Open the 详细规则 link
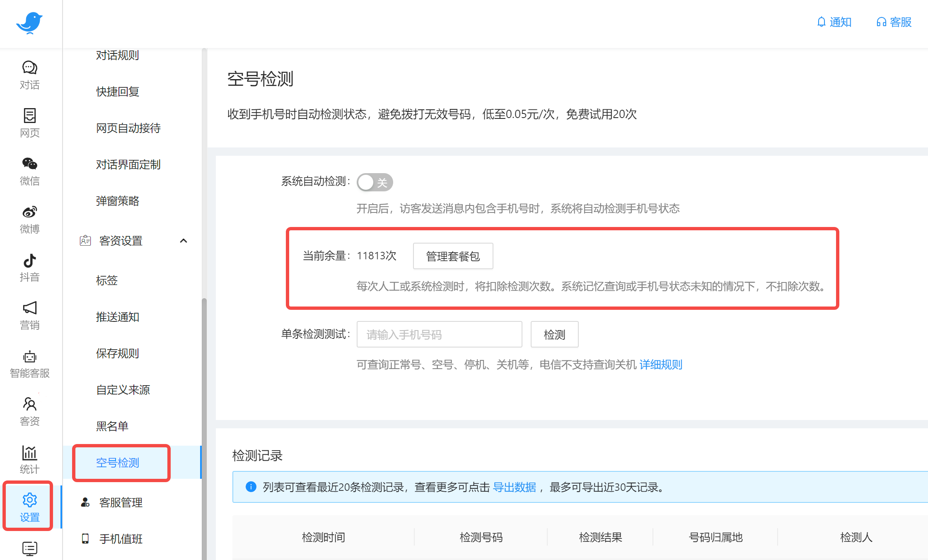This screenshot has width=928, height=560. [660, 364]
